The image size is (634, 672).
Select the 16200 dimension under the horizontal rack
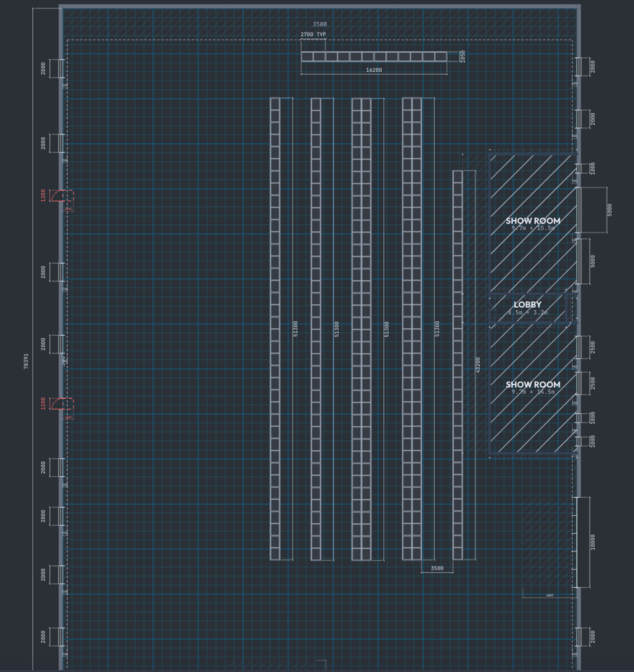click(x=374, y=70)
